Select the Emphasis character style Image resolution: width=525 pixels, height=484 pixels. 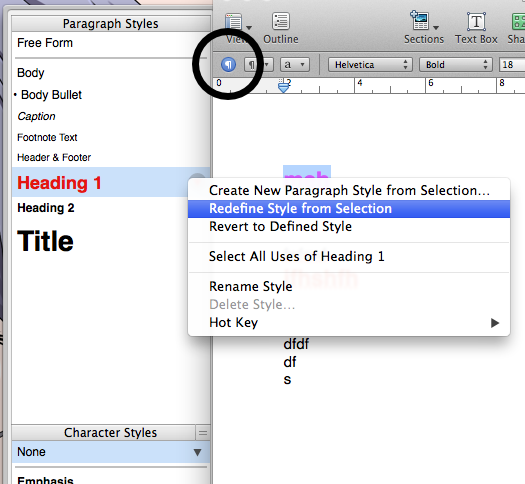pos(111,479)
